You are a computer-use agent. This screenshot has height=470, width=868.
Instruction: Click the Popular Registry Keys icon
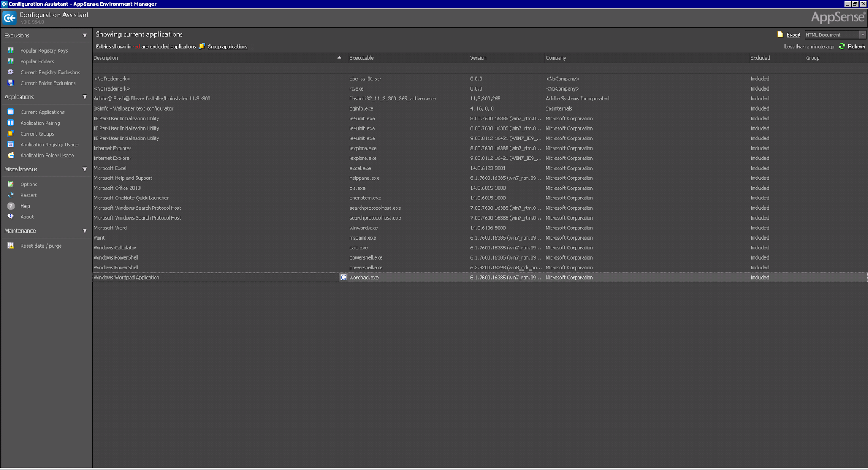pos(10,50)
